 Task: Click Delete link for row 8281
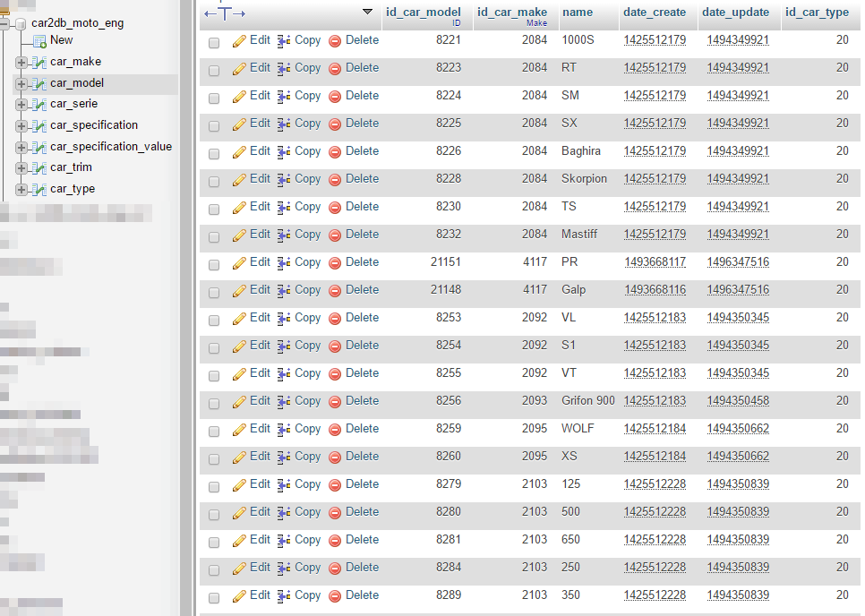pyautogui.click(x=362, y=539)
